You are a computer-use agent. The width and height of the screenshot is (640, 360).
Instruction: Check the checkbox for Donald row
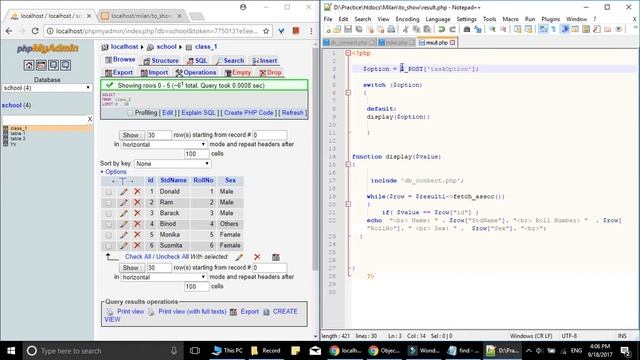point(109,192)
